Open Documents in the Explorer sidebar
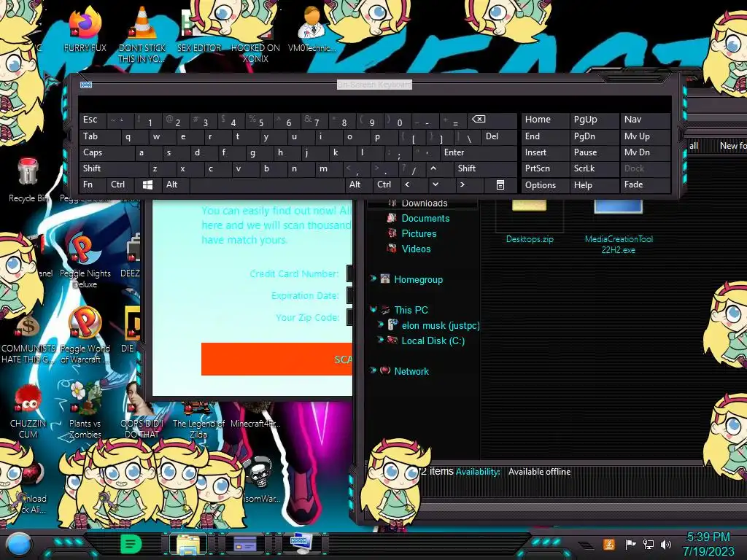Viewport: 747px width, 560px height. pos(425,218)
